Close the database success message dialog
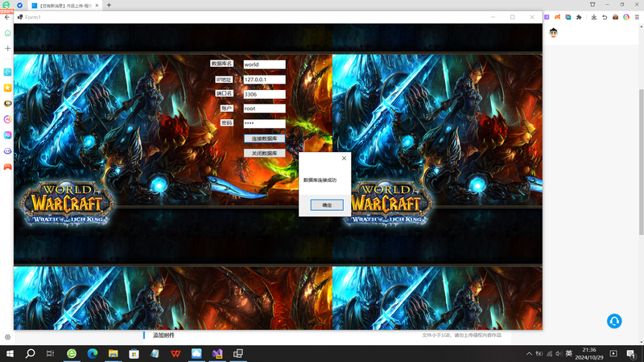The image size is (644, 362). coord(344,158)
